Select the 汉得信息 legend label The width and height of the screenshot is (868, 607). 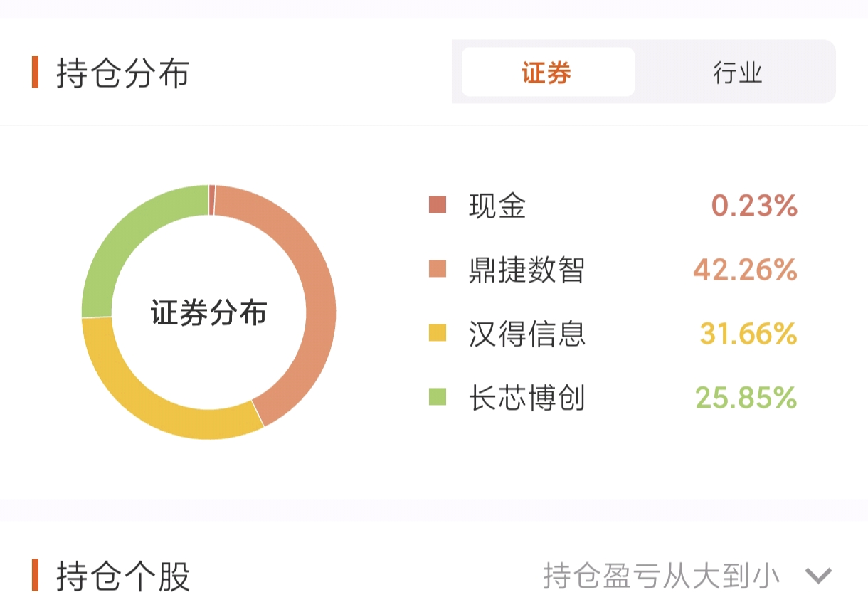click(x=526, y=333)
